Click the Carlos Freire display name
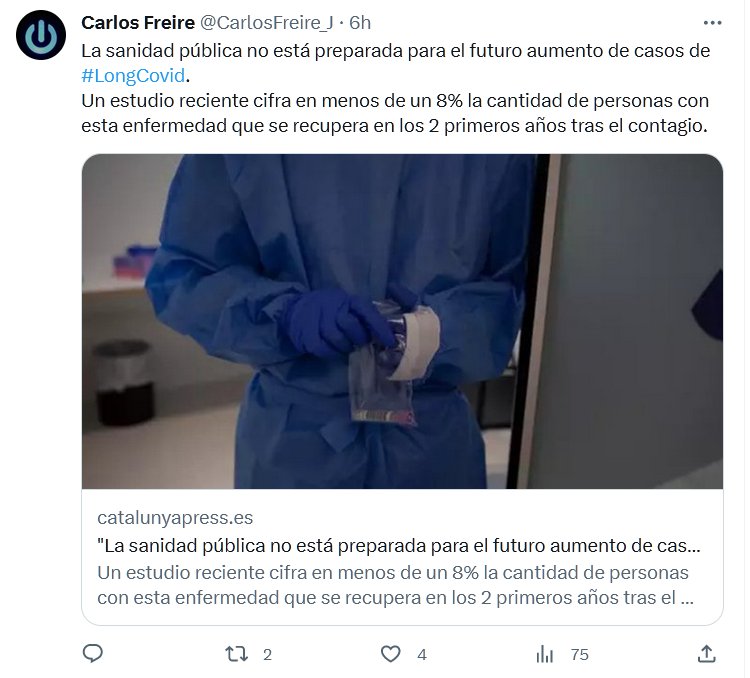Screen dimensions: 750x678 click(x=138, y=22)
